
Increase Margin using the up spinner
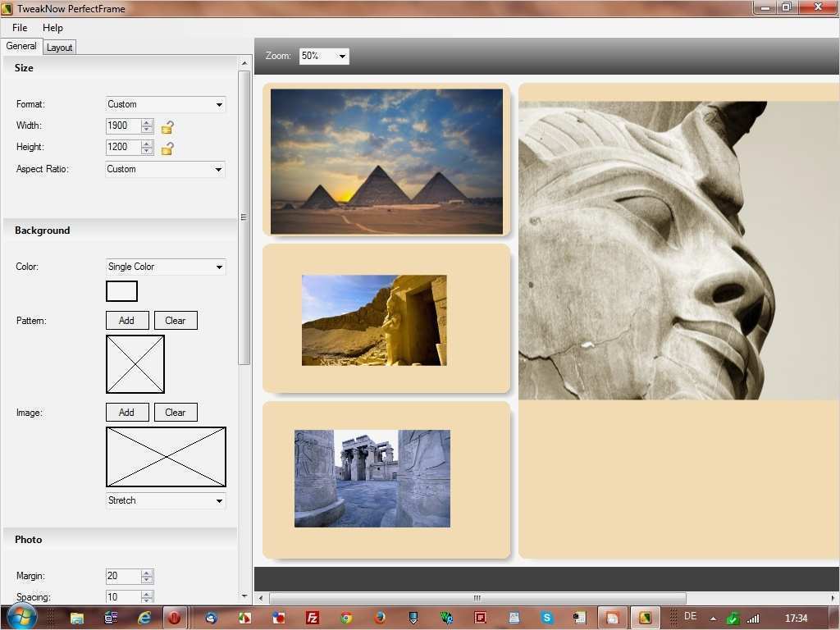tap(148, 573)
